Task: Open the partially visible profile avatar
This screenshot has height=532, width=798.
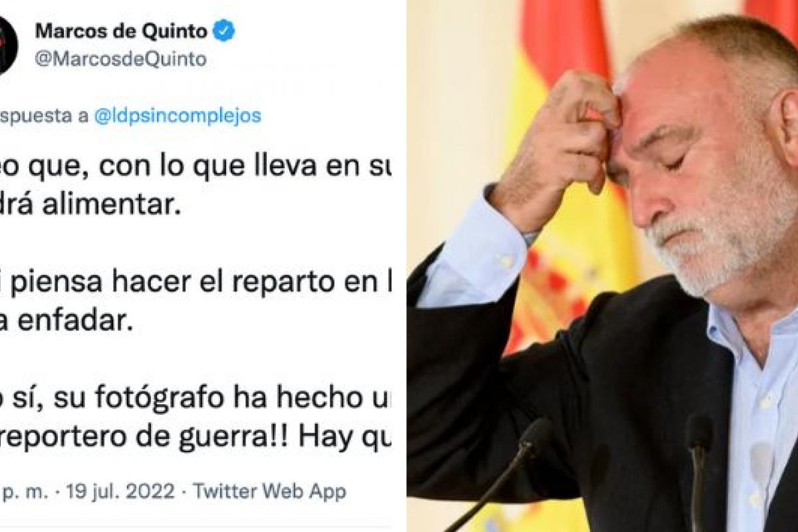Action: [8, 45]
